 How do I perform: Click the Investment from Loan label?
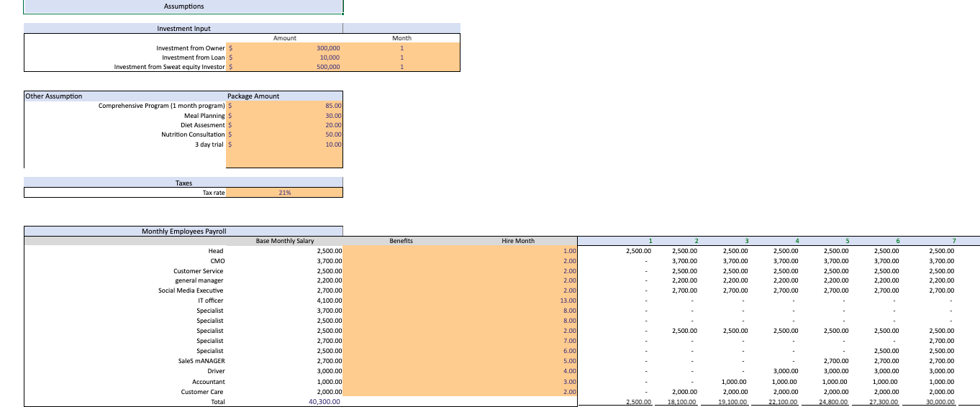pyautogui.click(x=193, y=58)
